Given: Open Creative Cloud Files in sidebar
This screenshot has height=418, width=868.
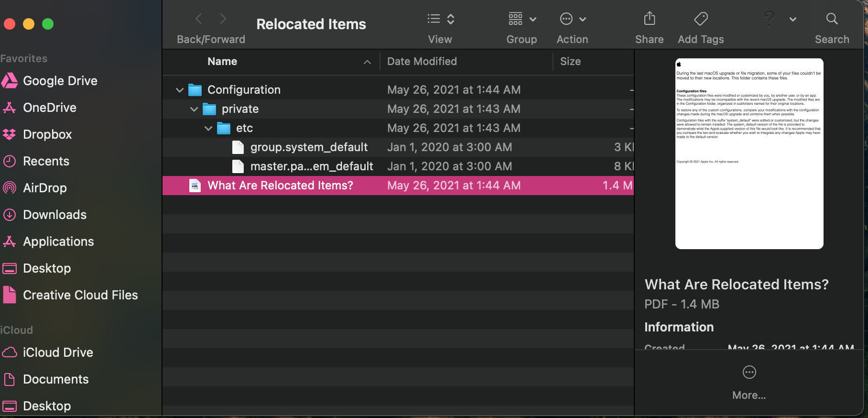Looking at the screenshot, I should point(80,295).
